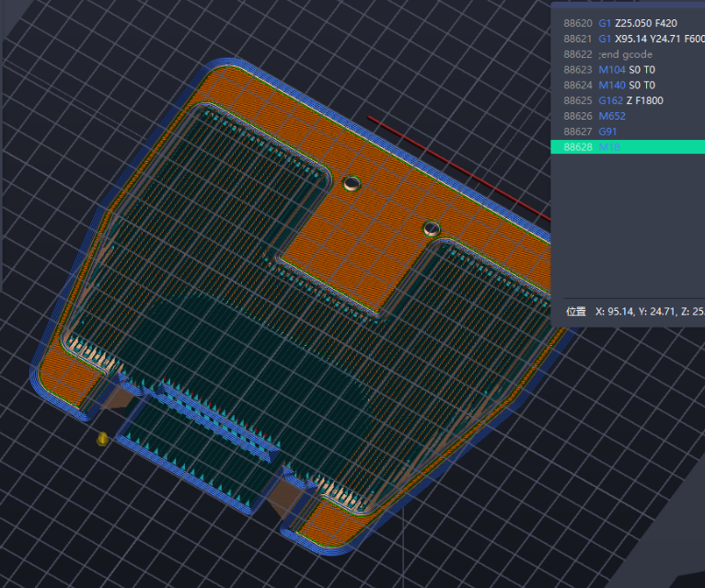Screen dimensions: 705x588
Task: Select highlighted line 88628 M18
Action: (628, 147)
